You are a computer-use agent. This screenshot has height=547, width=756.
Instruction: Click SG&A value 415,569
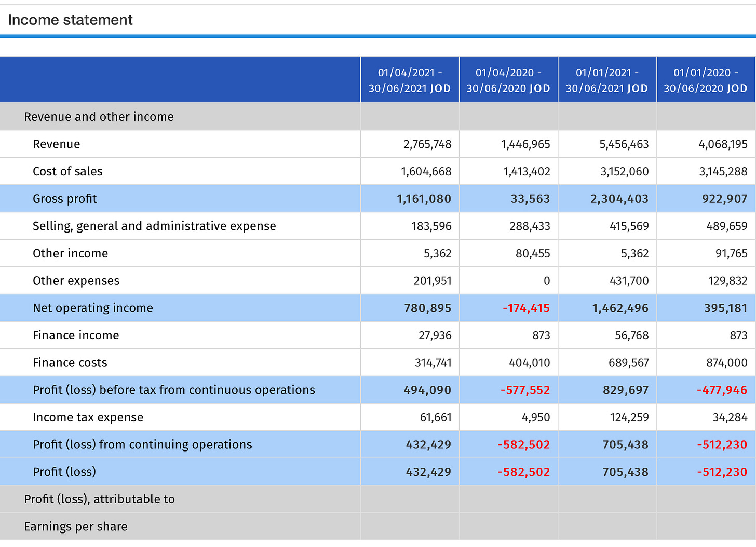[x=629, y=226]
